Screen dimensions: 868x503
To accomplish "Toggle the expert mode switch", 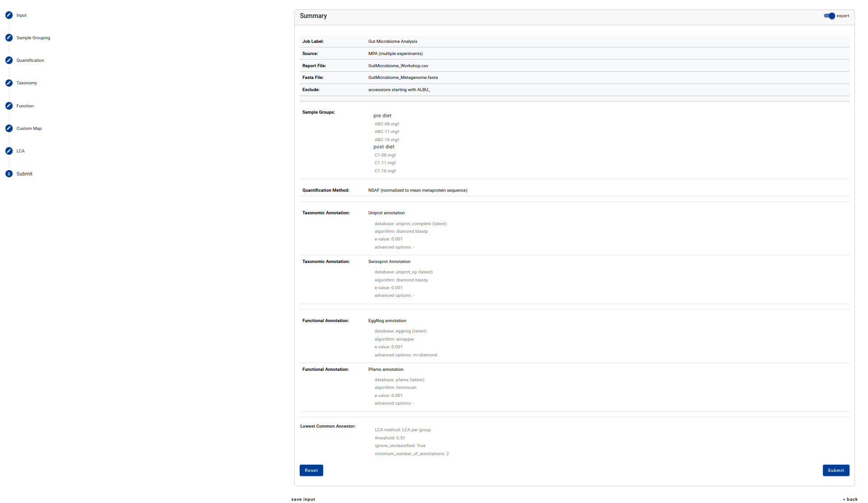I will 829,16.
